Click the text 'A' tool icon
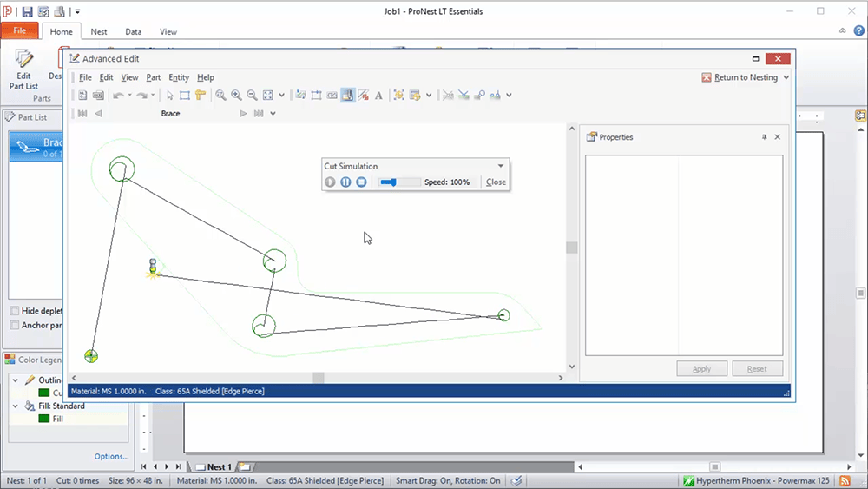The height and width of the screenshot is (489, 868). [x=378, y=96]
